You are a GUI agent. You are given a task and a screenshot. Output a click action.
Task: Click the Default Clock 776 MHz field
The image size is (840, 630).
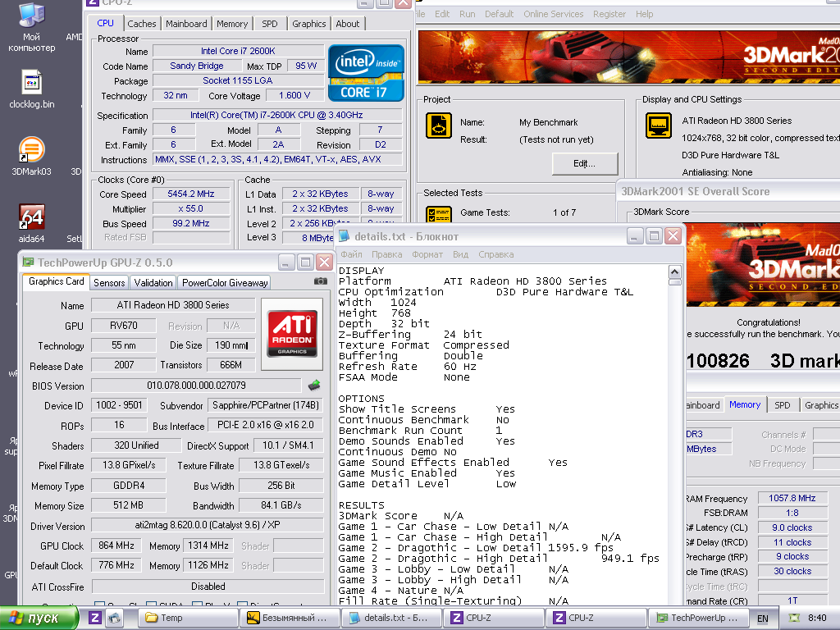(116, 565)
